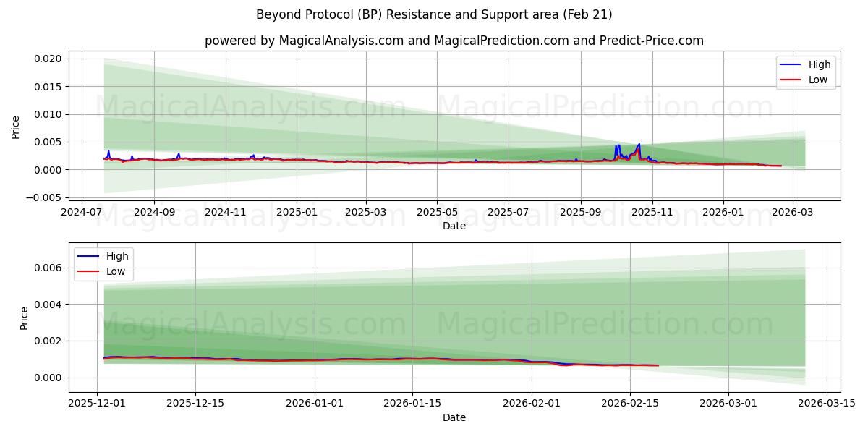
Task: Click the end of the price line in the bottom chart
Action: coord(658,365)
